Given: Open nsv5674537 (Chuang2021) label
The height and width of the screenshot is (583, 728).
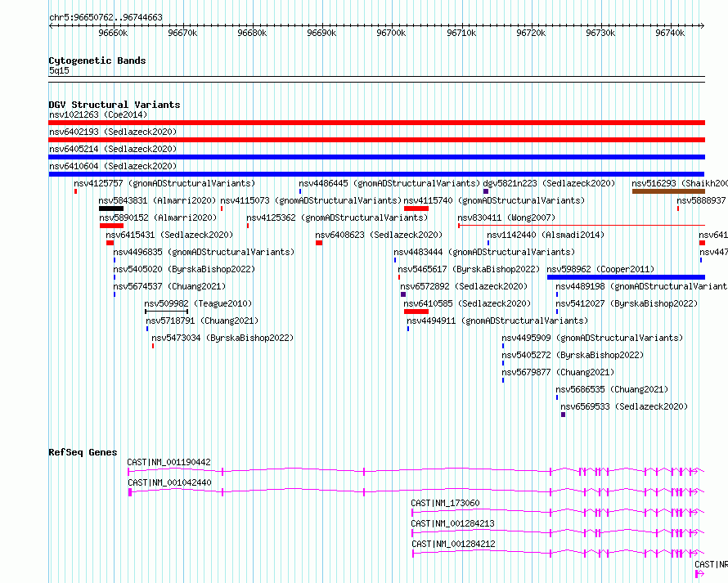Looking at the screenshot, I should tap(169, 286).
